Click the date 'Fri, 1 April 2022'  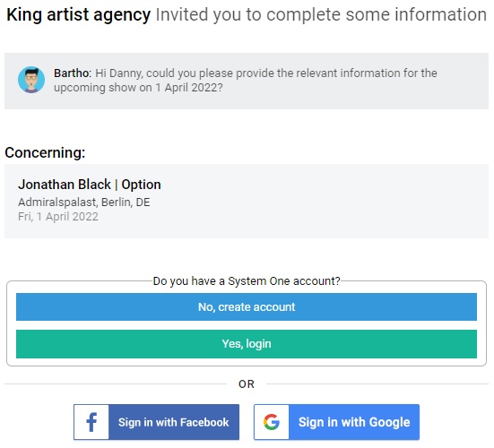(58, 217)
